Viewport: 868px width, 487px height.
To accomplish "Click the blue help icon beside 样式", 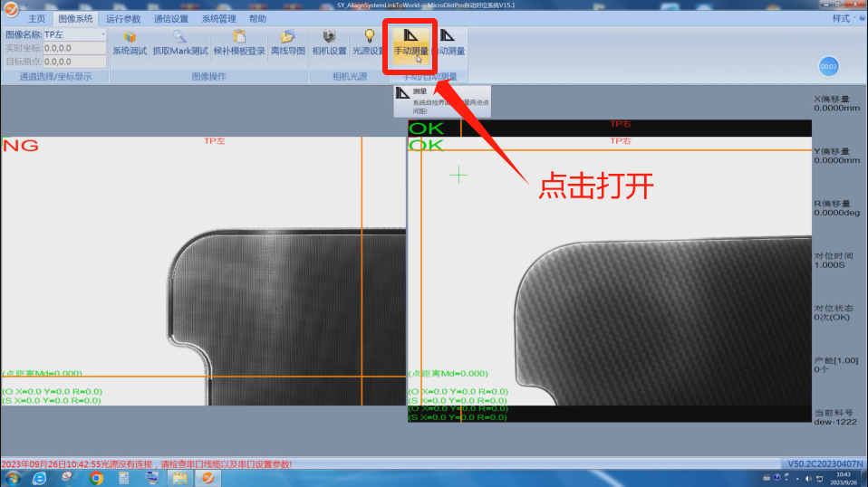I will coord(860,18).
